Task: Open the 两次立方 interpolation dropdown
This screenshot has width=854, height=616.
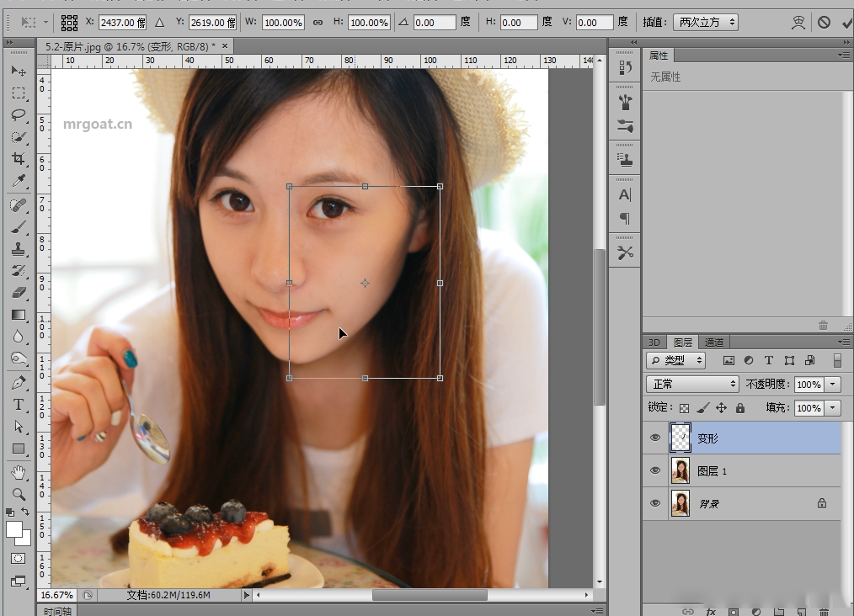Action: tap(707, 23)
